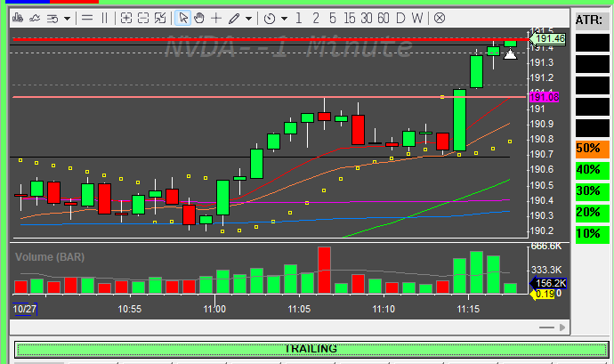Click the 10/27 date label
Image resolution: width=614 pixels, height=364 pixels.
point(25,309)
